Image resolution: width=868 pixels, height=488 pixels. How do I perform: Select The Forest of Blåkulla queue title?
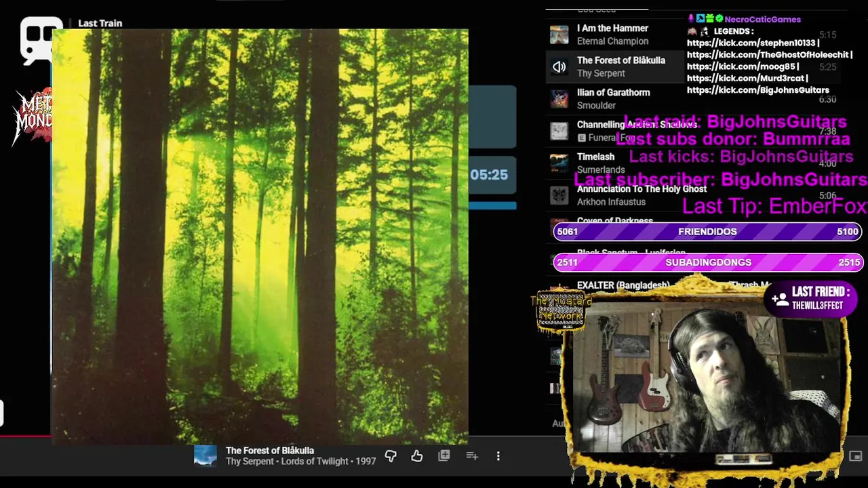621,60
